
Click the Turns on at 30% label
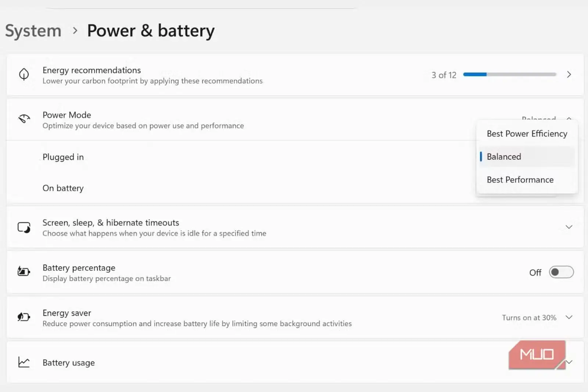pyautogui.click(x=529, y=317)
